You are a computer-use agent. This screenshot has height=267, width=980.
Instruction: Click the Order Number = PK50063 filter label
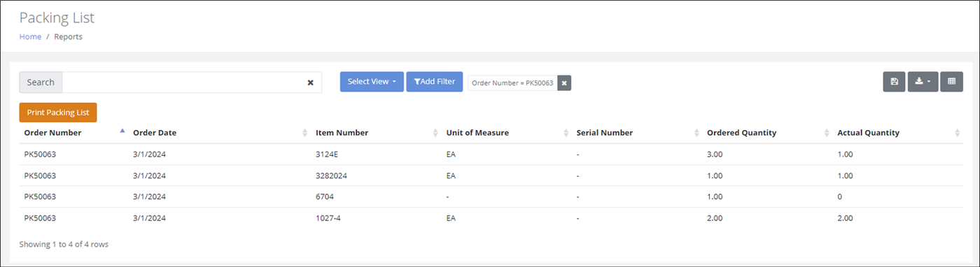coord(512,82)
